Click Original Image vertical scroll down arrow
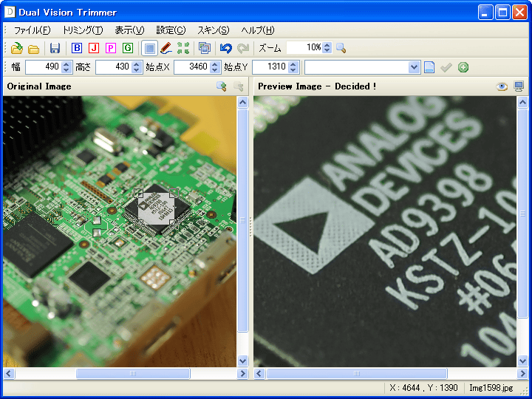The height and width of the screenshot is (399, 532). pos(242,361)
